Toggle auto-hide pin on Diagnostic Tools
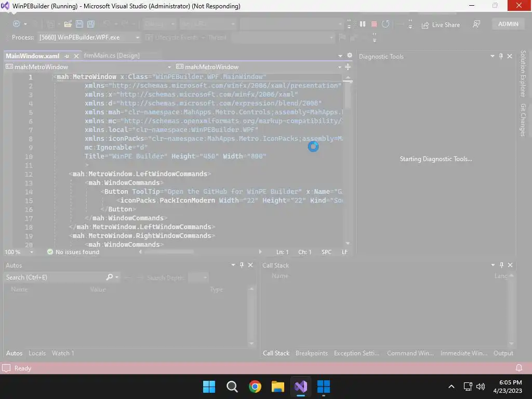532x399 pixels. tap(501, 56)
